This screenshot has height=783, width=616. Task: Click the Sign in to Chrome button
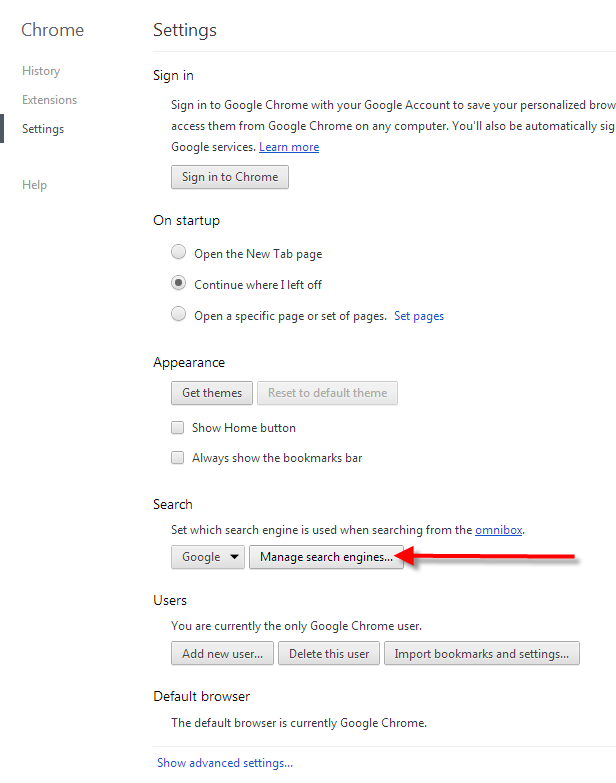[230, 177]
